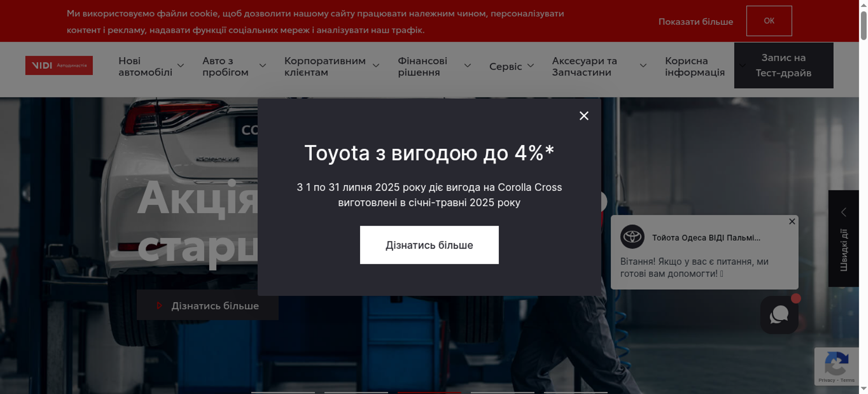868x394 pixels.
Task: Open the chat bubble icon
Action: pos(779,315)
